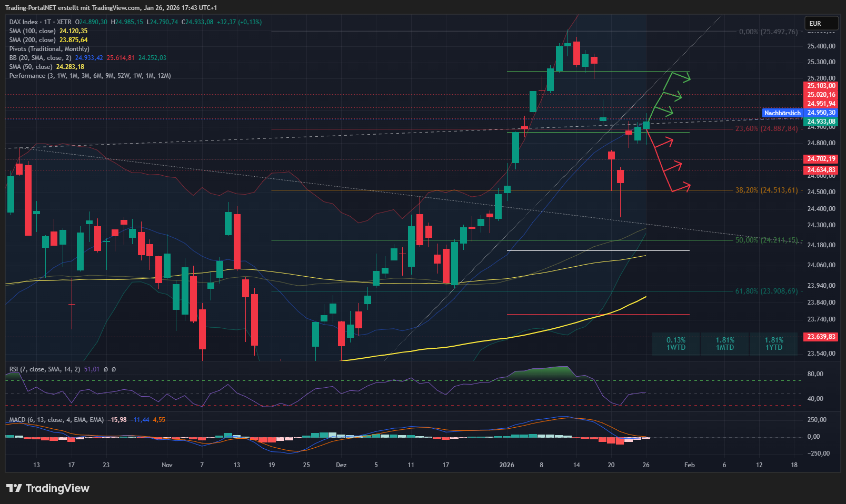Screen dimensions: 846x504
Task: Select the 24.933,08 current price label
Action: click(x=821, y=122)
